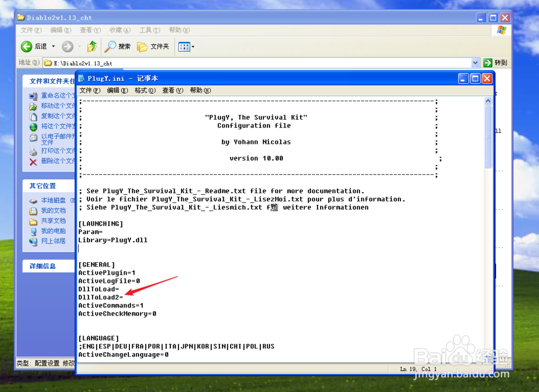The height and width of the screenshot is (392, 539).
Task: Click the red X delete file icon
Action: (x=33, y=162)
